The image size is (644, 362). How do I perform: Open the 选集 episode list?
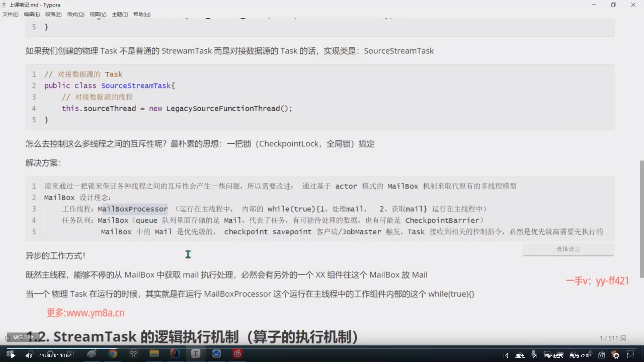tap(520, 355)
